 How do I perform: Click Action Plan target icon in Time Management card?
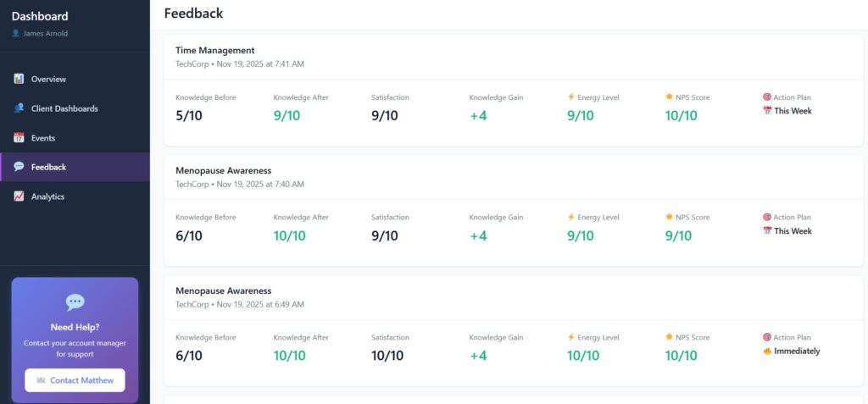click(x=766, y=97)
